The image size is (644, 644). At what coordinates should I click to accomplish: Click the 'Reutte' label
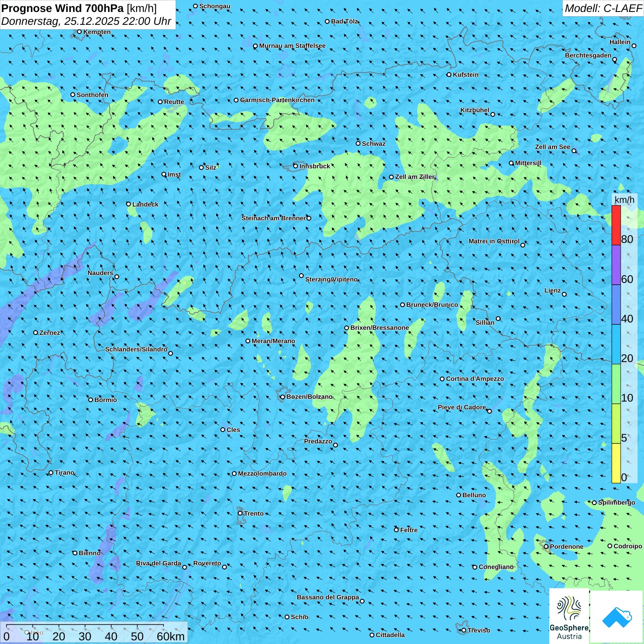tap(174, 102)
